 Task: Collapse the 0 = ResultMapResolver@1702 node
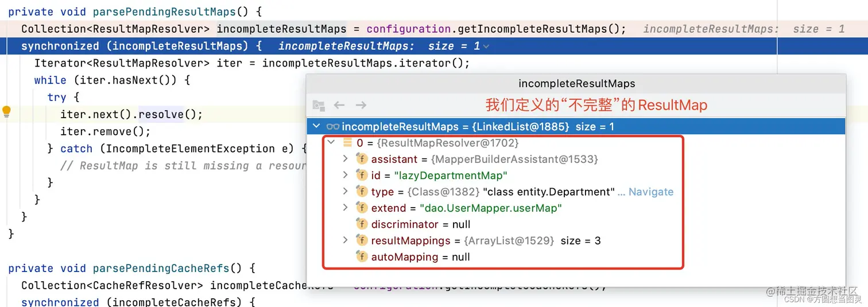[331, 142]
